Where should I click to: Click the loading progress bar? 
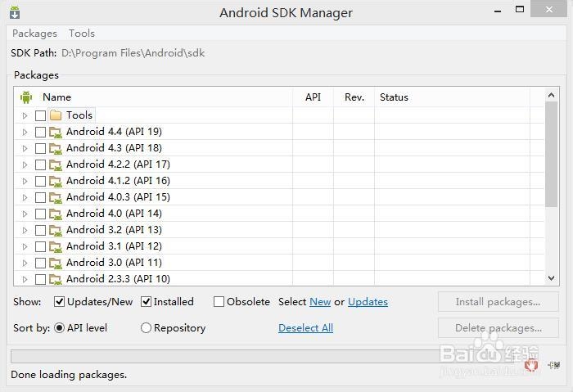[x=263, y=356]
